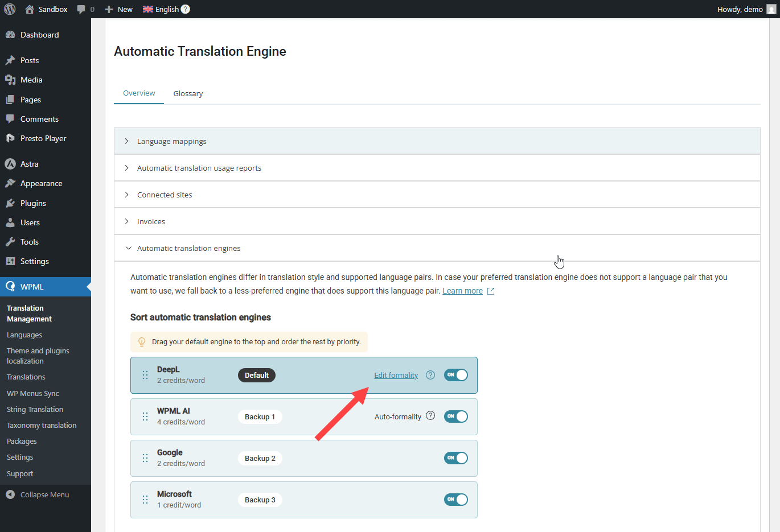Viewport: 780px width, 532px height.
Task: Turn off the DeepL engine toggle
Action: [456, 375]
